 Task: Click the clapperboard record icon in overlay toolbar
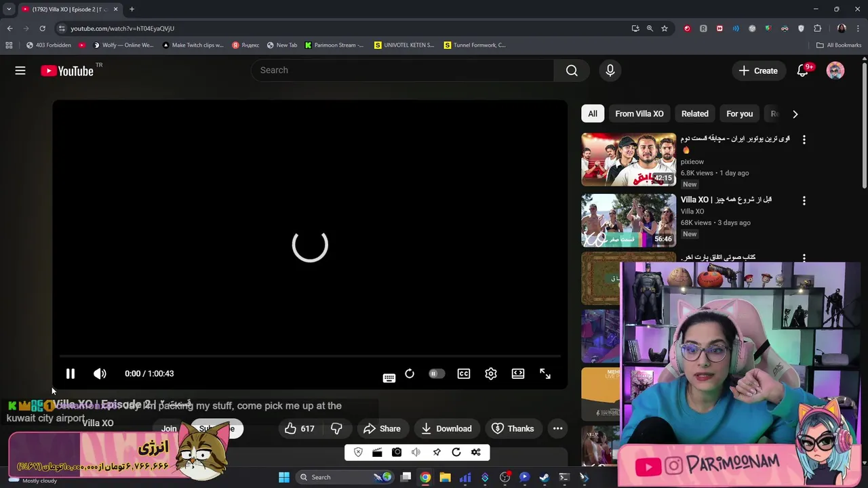[377, 452]
